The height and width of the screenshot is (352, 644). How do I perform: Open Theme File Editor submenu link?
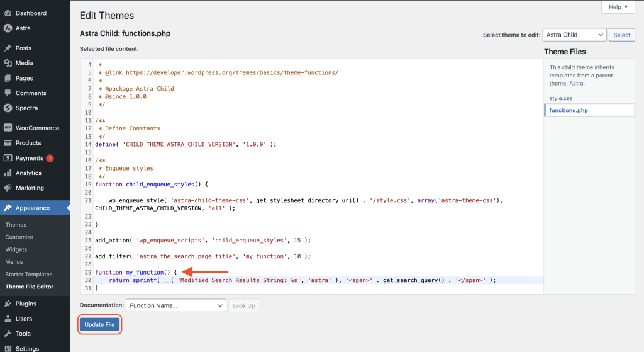coord(29,287)
